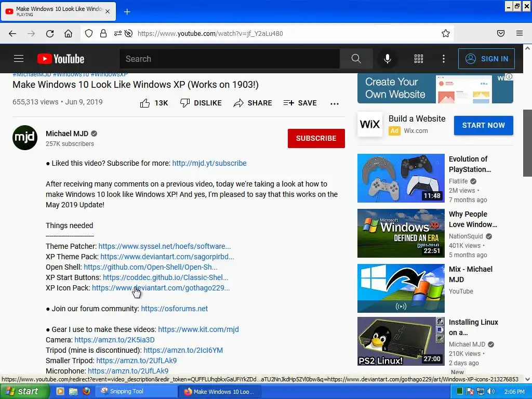Open the folder quick launch icon

pyautogui.click(x=73, y=391)
